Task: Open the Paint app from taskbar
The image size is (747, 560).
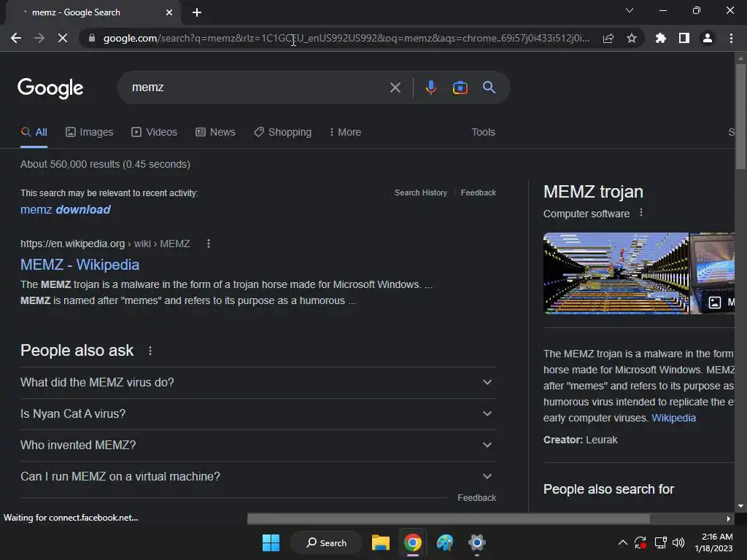Action: 445,542
